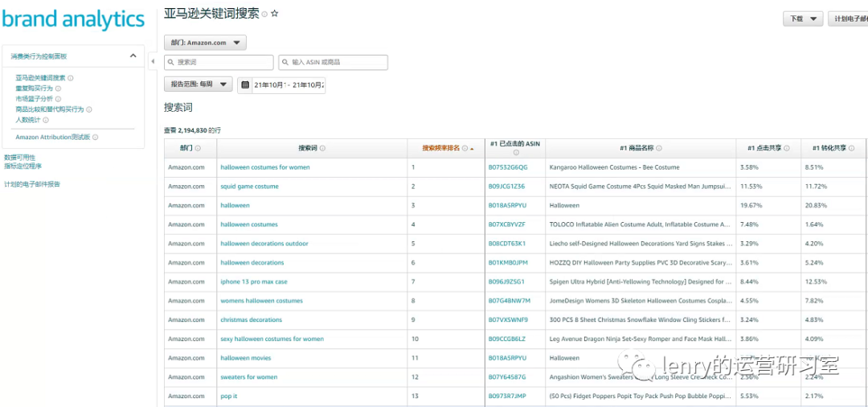
Task: Click info icon next to 市场篮子分析
Action: click(x=58, y=99)
